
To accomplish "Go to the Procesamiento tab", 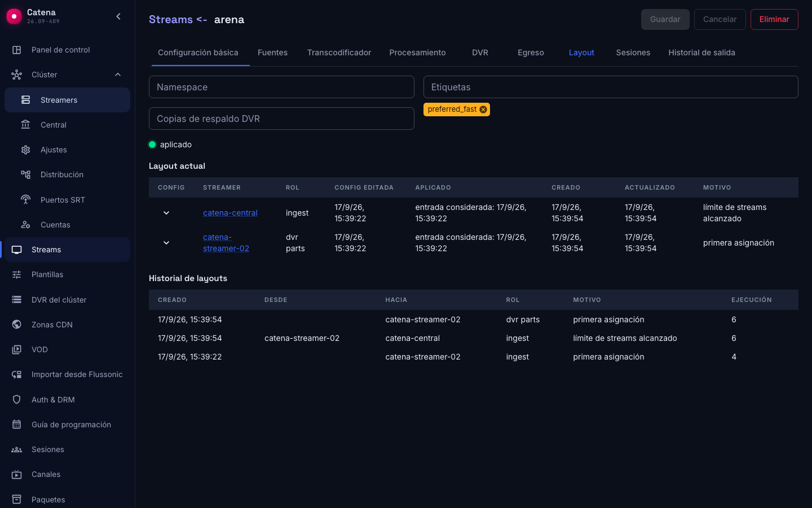I will coord(417,52).
